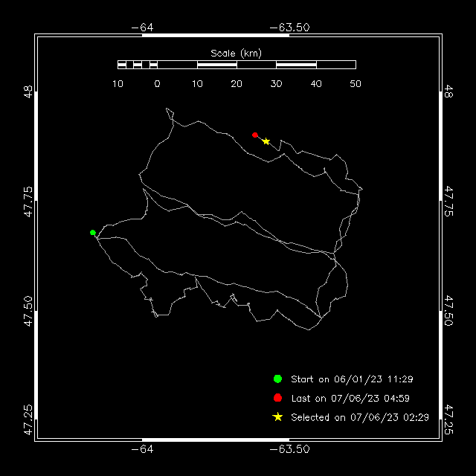Screen dimensions: 476x476
Task: Click the left '47.75' latitude label
Action: point(28,202)
